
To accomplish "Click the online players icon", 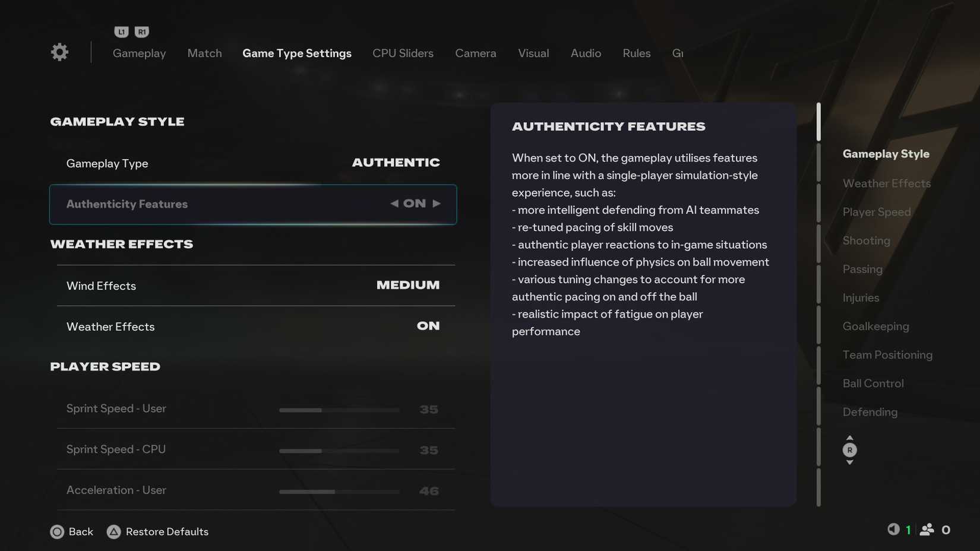I will 927,529.
